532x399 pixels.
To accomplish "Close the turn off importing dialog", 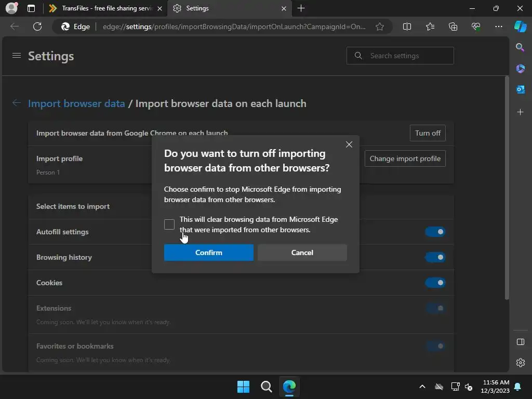I will point(349,144).
